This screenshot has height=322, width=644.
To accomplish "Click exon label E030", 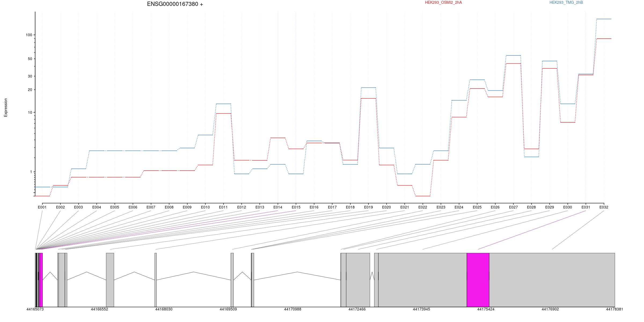I will pos(568,207).
